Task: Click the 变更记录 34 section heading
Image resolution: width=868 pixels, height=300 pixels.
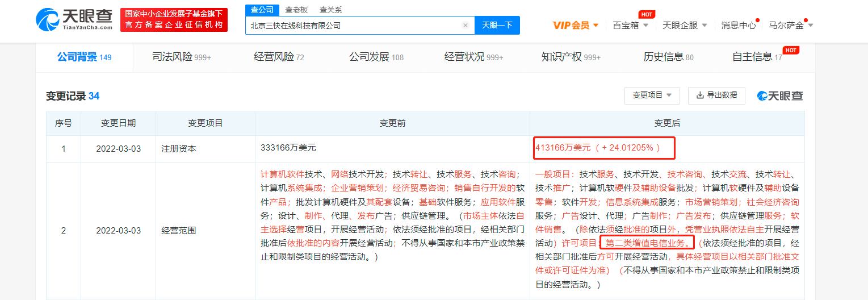Action: (x=73, y=96)
